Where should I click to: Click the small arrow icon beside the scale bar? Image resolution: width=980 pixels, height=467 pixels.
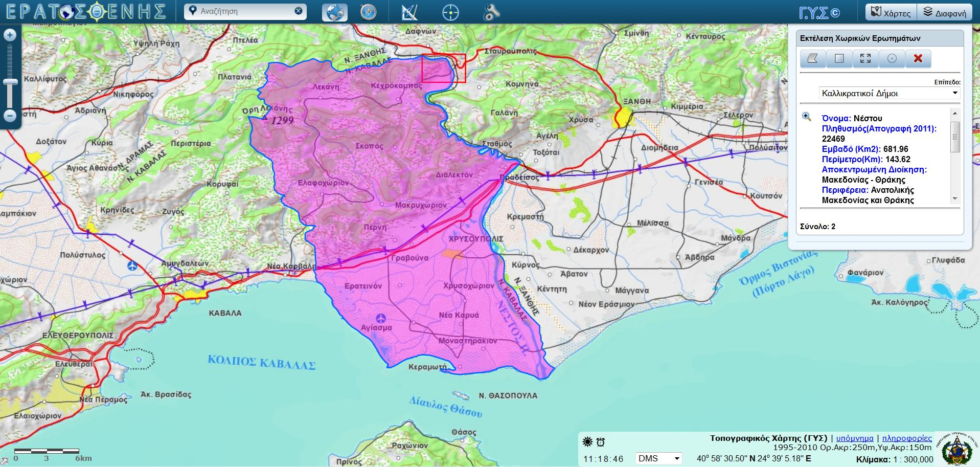click(x=5, y=460)
